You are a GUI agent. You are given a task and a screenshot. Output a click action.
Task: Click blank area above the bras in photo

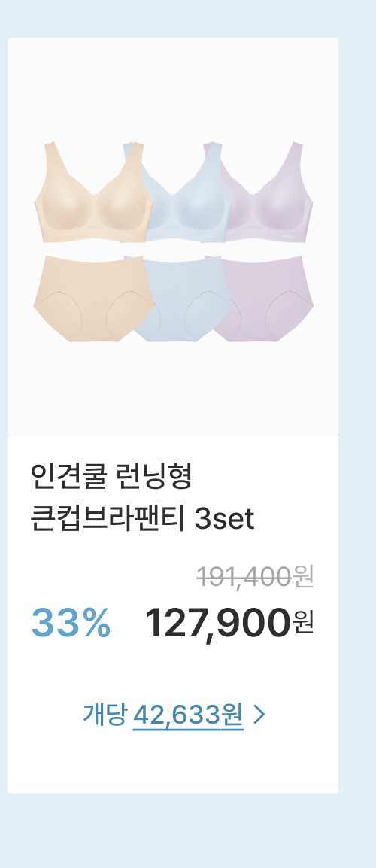click(x=173, y=89)
